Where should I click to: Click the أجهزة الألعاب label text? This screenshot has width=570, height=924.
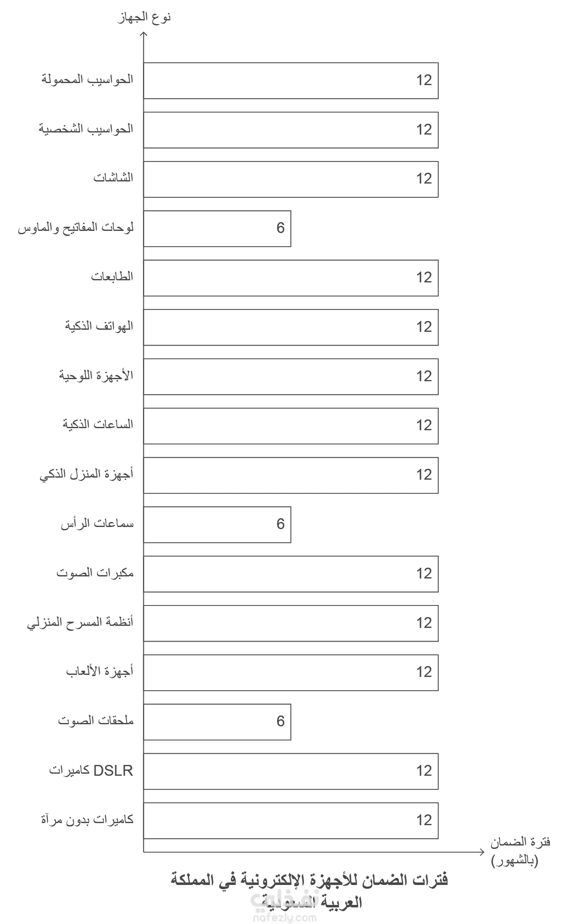point(100,672)
